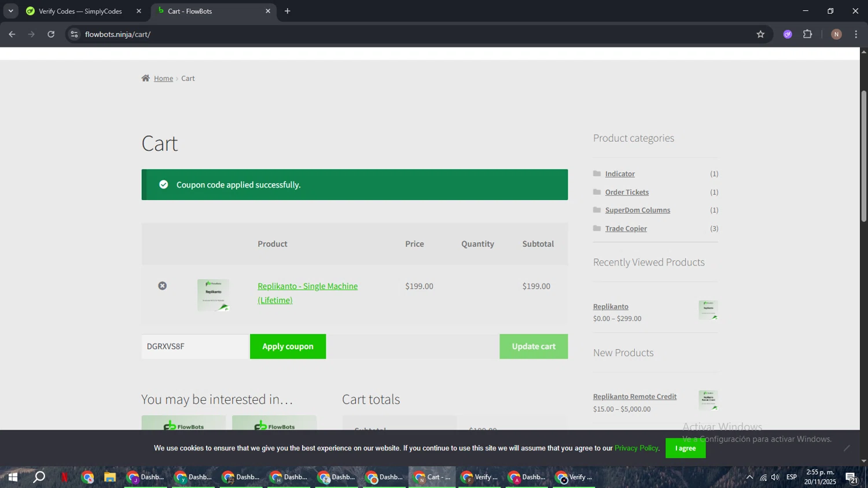Viewport: 868px width, 488px height.
Task: Show hidden system tray icons
Action: [x=749, y=477]
